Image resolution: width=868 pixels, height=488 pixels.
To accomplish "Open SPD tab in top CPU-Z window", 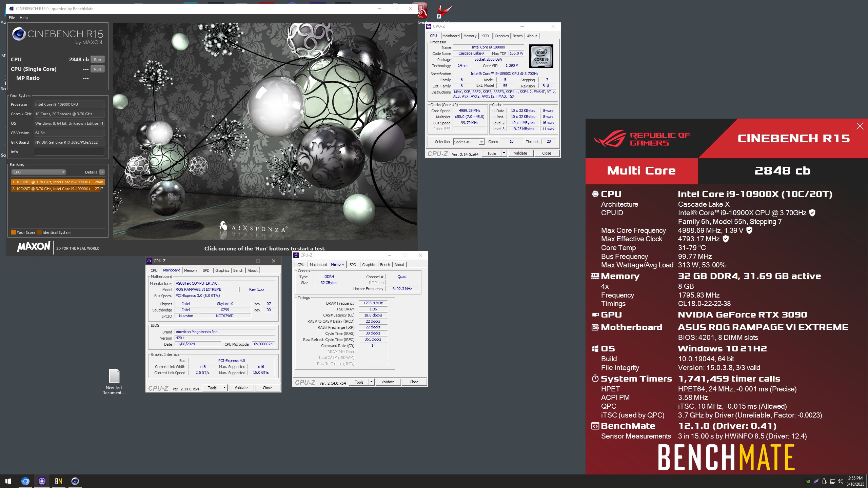I will tap(485, 36).
